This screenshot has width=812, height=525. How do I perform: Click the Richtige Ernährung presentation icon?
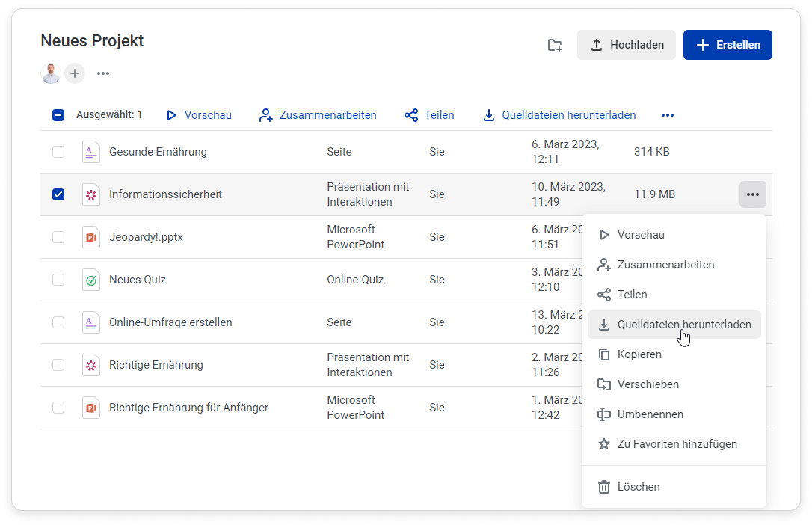click(90, 365)
